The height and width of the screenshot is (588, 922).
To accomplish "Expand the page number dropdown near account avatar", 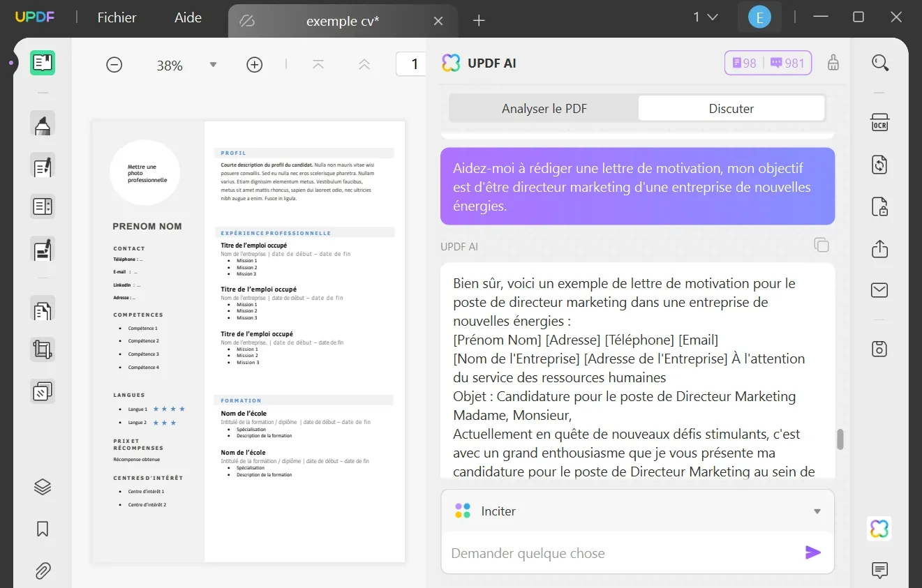I will click(x=706, y=16).
